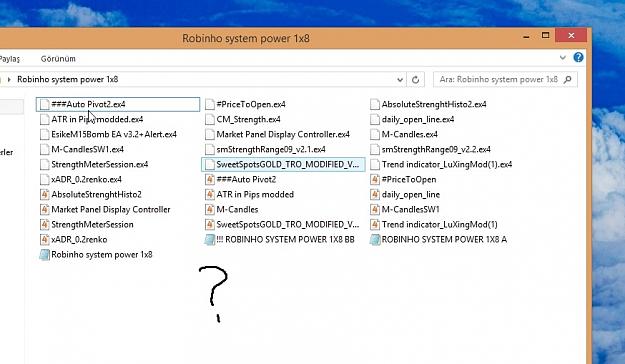Select the StrengthMeterSession MQ4 source icon
625x364 pixels.
tap(45, 224)
